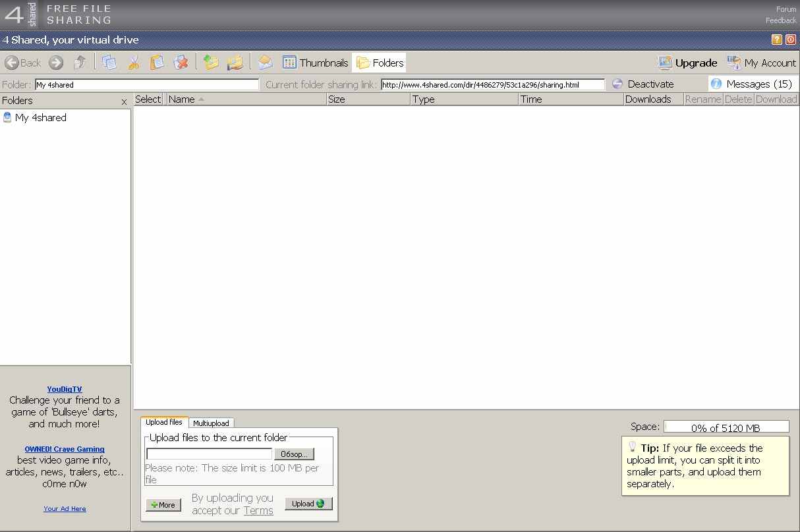This screenshot has width=800, height=532.
Task: Sort by the Downloads column
Action: (x=654, y=99)
